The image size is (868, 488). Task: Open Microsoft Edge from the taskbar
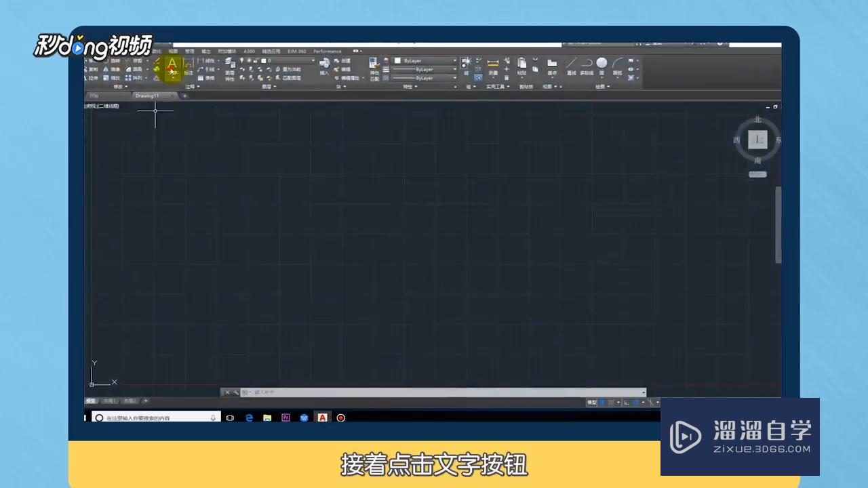[249, 418]
